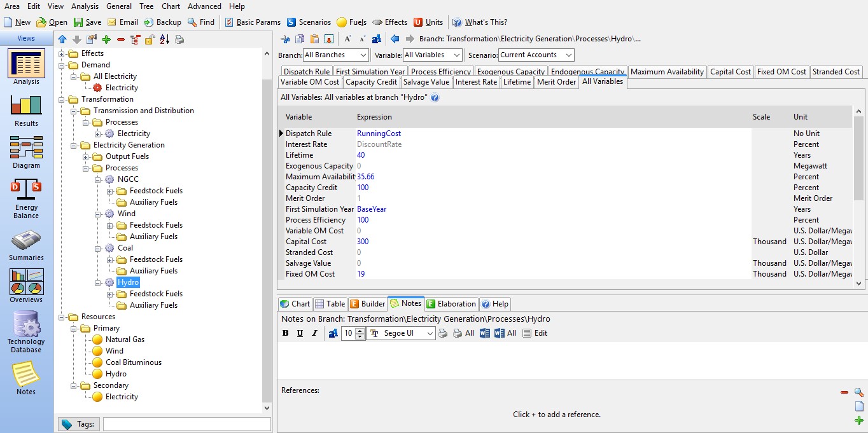The width and height of the screenshot is (868, 433).
Task: Expand Wind's Feedstock Fuels folder
Action: click(x=110, y=225)
